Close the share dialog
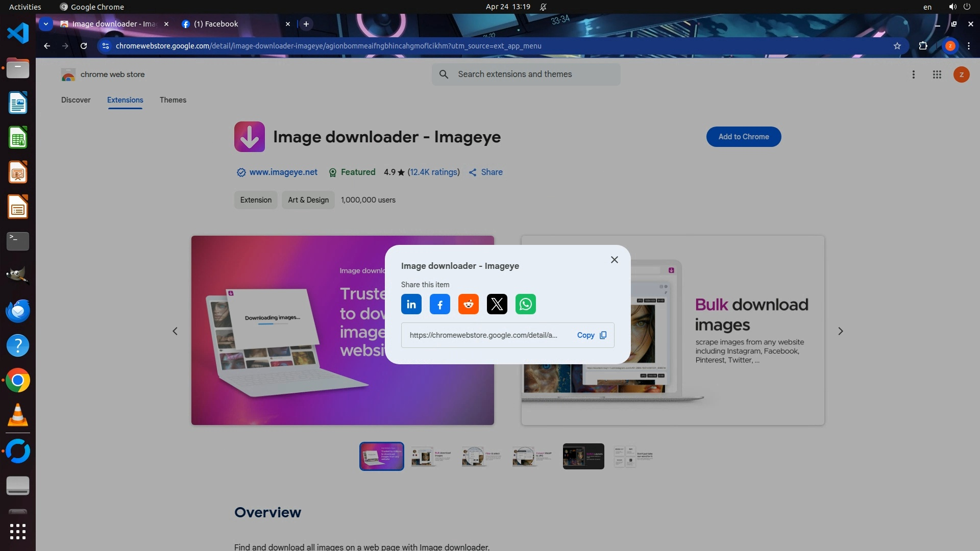980x551 pixels. (x=614, y=260)
